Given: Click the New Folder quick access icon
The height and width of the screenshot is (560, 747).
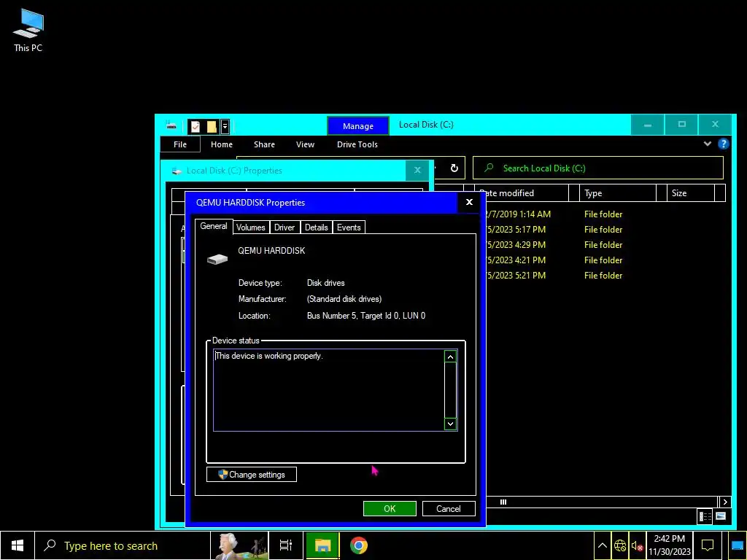Looking at the screenshot, I should (x=212, y=126).
